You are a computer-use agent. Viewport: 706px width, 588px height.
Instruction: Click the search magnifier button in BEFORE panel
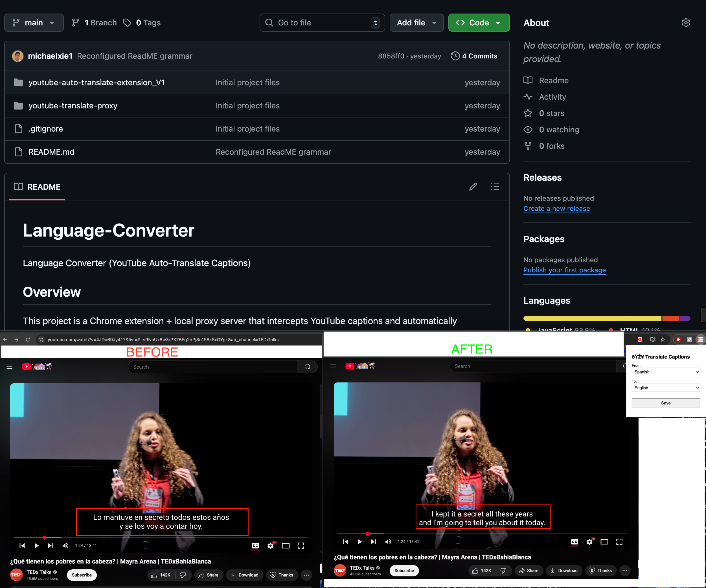(x=307, y=367)
